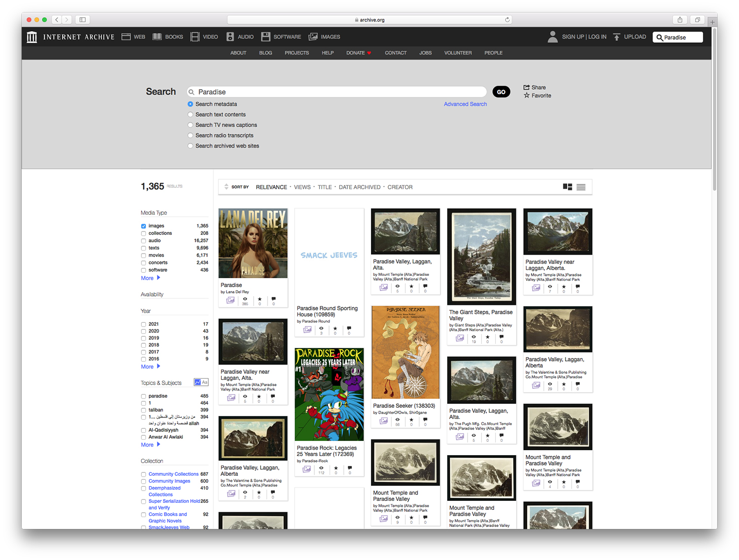Open Paradise Seeker artwork thumbnail
The height and width of the screenshot is (560, 739).
click(x=405, y=352)
